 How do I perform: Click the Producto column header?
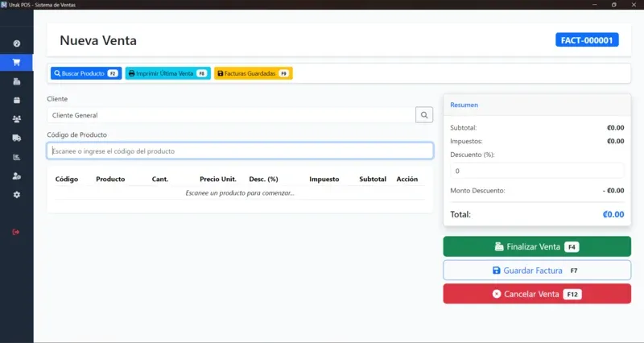coord(110,179)
